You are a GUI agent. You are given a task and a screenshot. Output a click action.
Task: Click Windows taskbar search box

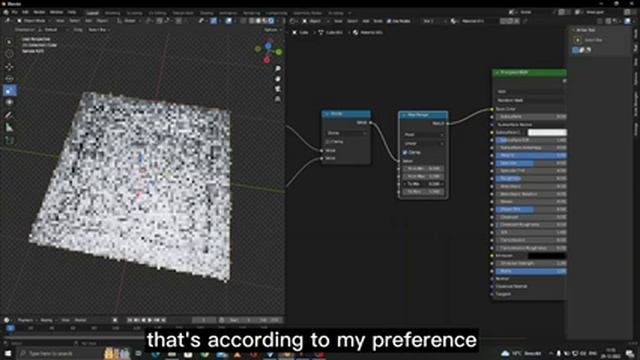coord(59,353)
